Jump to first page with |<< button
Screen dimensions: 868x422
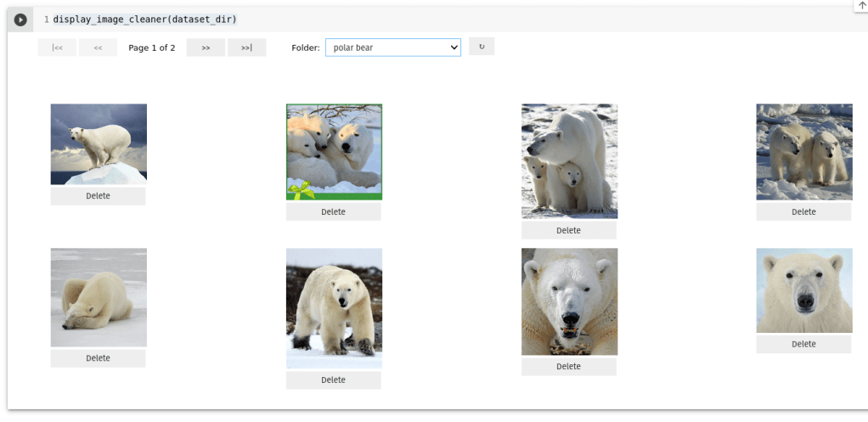pos(57,48)
